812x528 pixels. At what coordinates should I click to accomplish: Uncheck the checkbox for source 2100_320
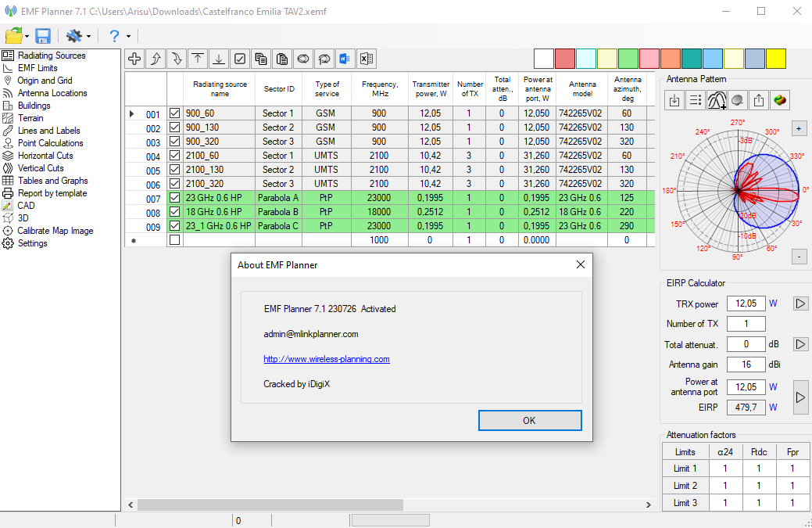click(x=174, y=183)
